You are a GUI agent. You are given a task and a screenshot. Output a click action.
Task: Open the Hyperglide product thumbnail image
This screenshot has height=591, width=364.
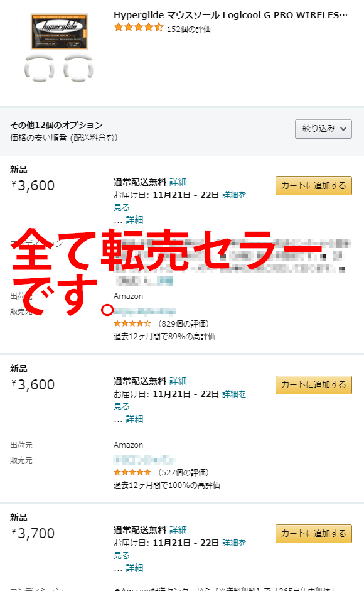tap(59, 48)
